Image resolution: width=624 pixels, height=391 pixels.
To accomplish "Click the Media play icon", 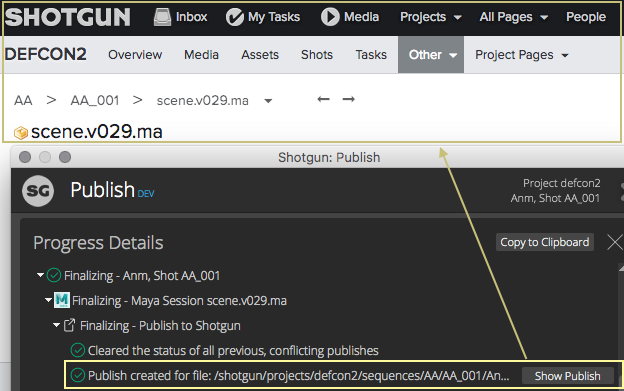I will click(330, 17).
